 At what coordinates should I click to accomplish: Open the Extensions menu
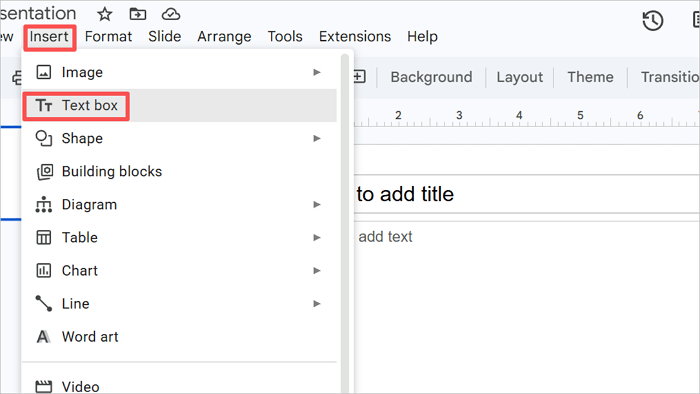[355, 37]
